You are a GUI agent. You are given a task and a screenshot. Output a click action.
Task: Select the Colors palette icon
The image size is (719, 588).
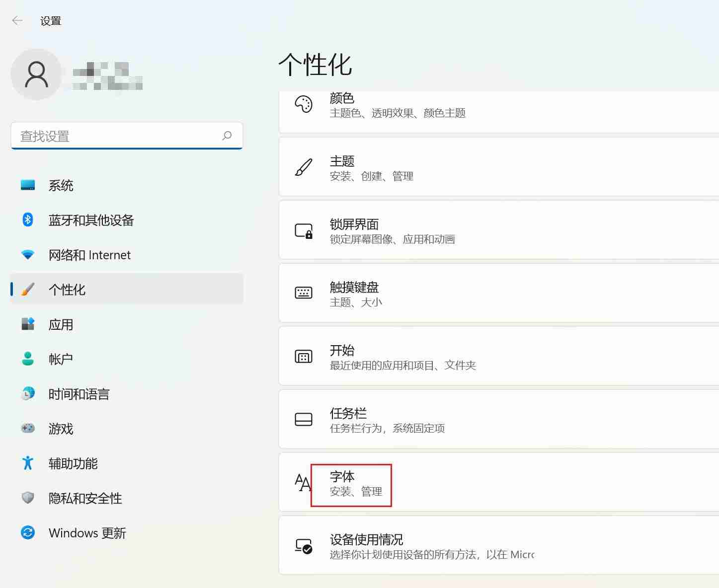[304, 104]
